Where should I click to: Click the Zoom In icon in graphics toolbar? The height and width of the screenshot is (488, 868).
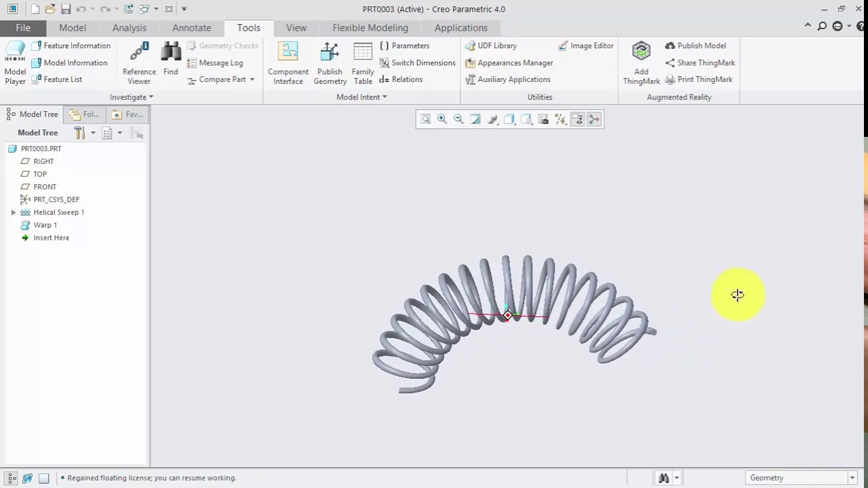click(442, 119)
